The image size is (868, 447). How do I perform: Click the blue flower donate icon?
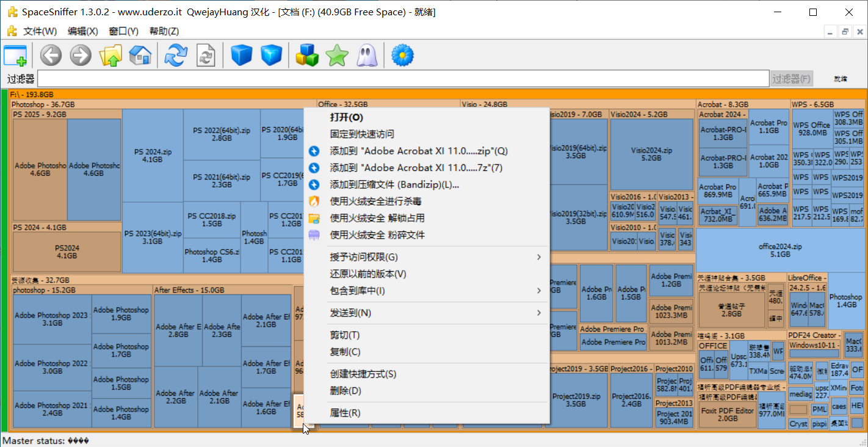(x=402, y=56)
